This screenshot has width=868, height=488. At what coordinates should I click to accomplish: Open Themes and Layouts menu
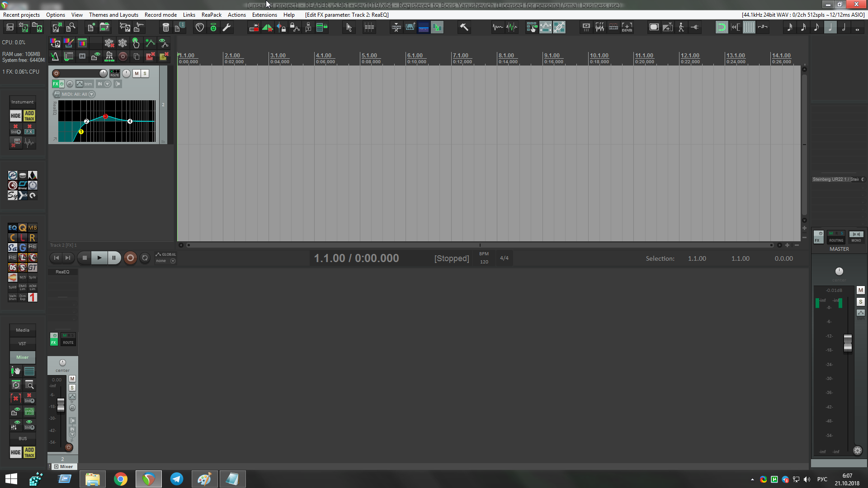coord(113,15)
